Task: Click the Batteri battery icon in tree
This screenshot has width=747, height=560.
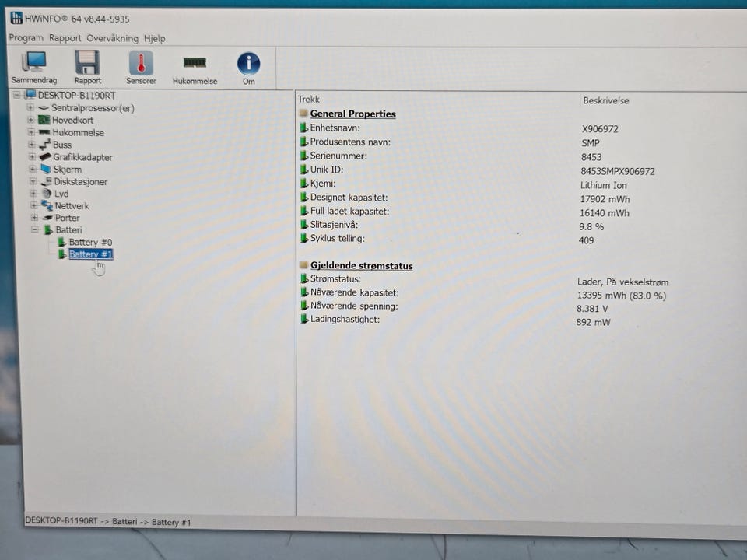Action: [48, 230]
